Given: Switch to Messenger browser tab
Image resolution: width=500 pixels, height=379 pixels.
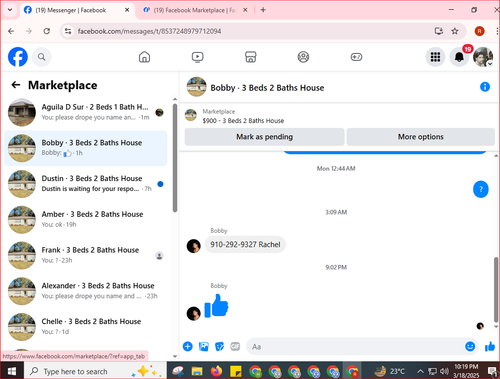Looking at the screenshot, I should [x=77, y=10].
